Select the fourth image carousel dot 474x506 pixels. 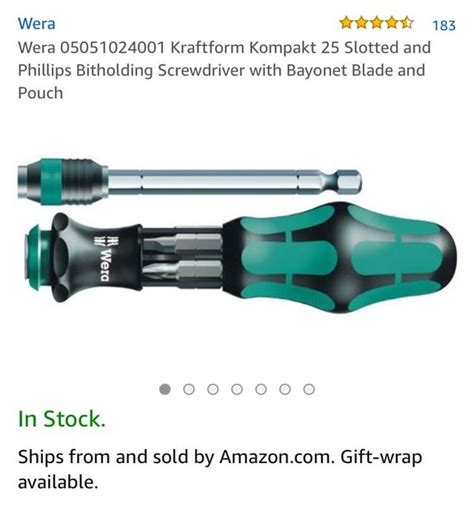(237, 389)
